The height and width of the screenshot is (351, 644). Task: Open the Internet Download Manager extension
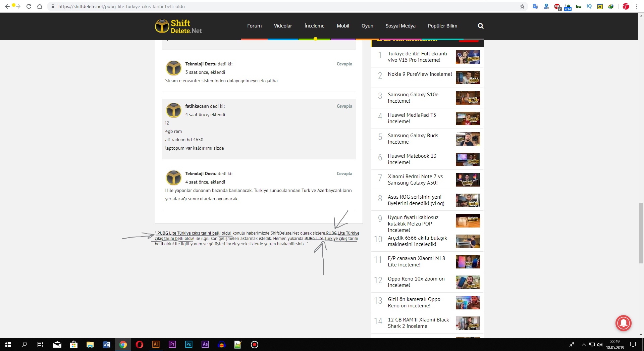point(611,6)
